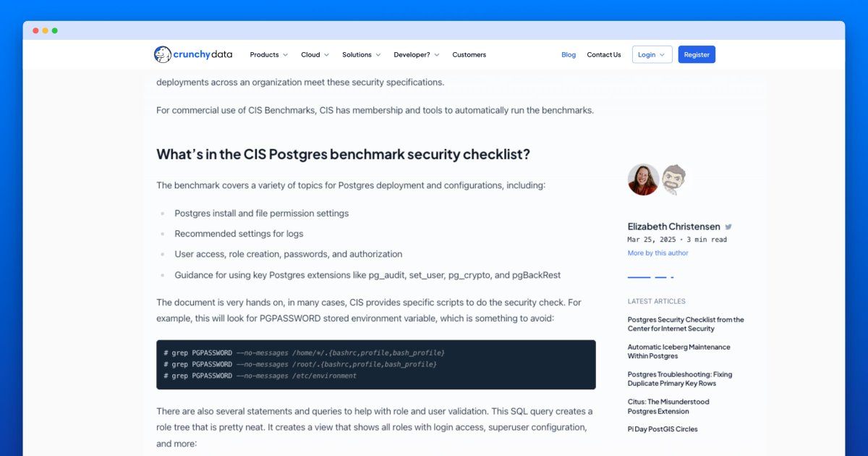Click Elizabeth Christensen's profile photo
Screen dimensions: 868x456
coord(642,179)
